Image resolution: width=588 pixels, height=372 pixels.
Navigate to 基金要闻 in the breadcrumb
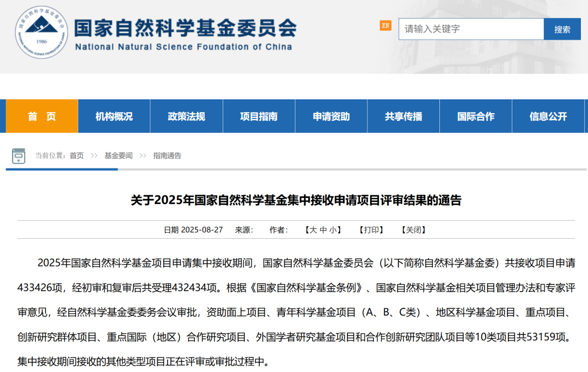[x=118, y=156]
